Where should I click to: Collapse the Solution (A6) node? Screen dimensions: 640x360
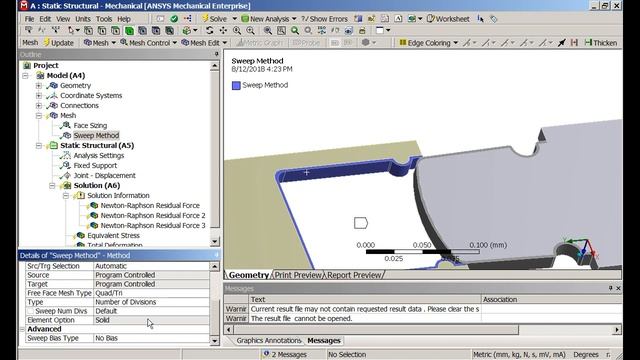[x=52, y=186]
